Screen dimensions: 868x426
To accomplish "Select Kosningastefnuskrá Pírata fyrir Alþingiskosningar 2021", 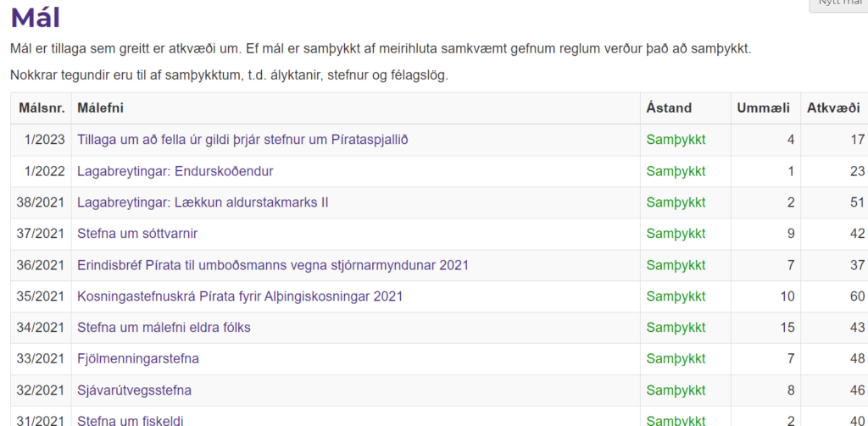I will click(x=240, y=296).
